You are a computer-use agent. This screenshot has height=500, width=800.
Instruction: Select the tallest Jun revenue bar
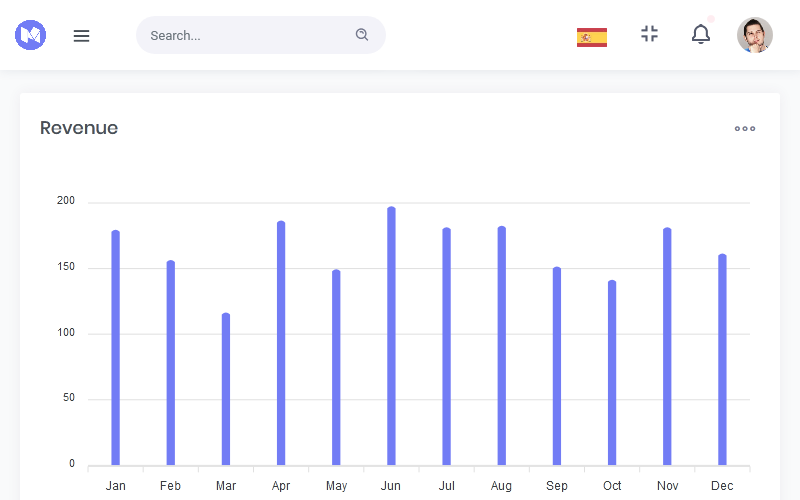tap(391, 336)
